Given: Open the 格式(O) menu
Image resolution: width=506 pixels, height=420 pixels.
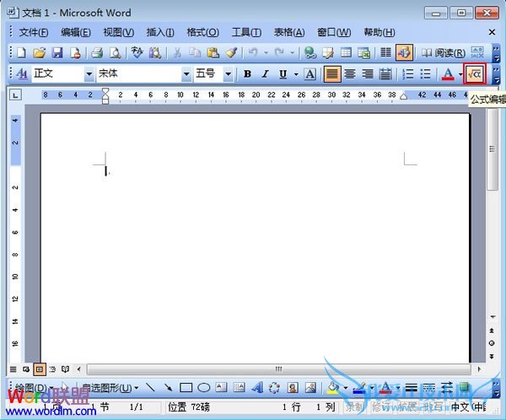Looking at the screenshot, I should click(203, 32).
